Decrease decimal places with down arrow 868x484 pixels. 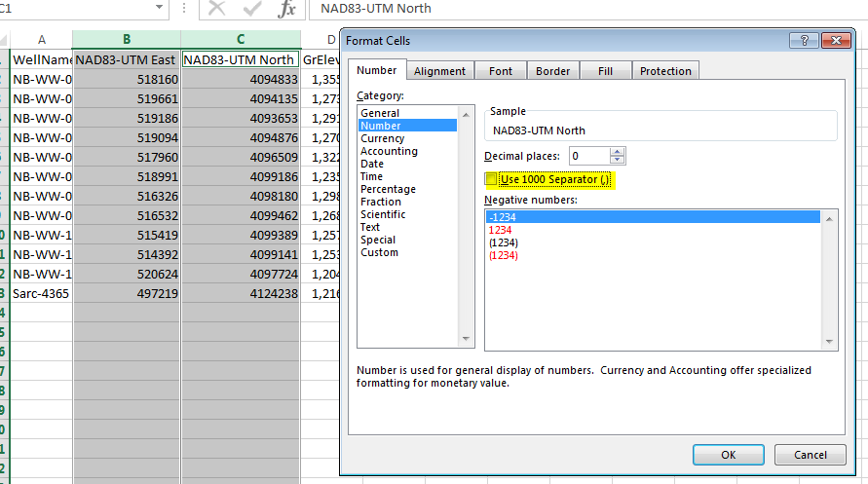coord(618,160)
